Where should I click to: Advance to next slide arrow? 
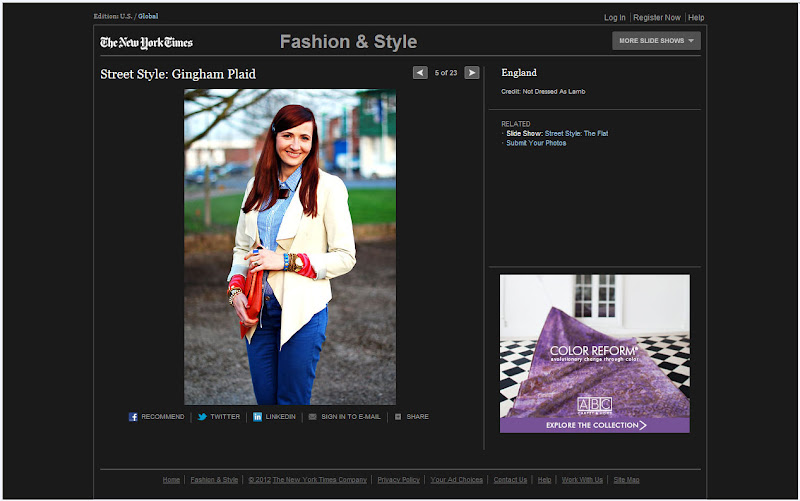pos(472,73)
